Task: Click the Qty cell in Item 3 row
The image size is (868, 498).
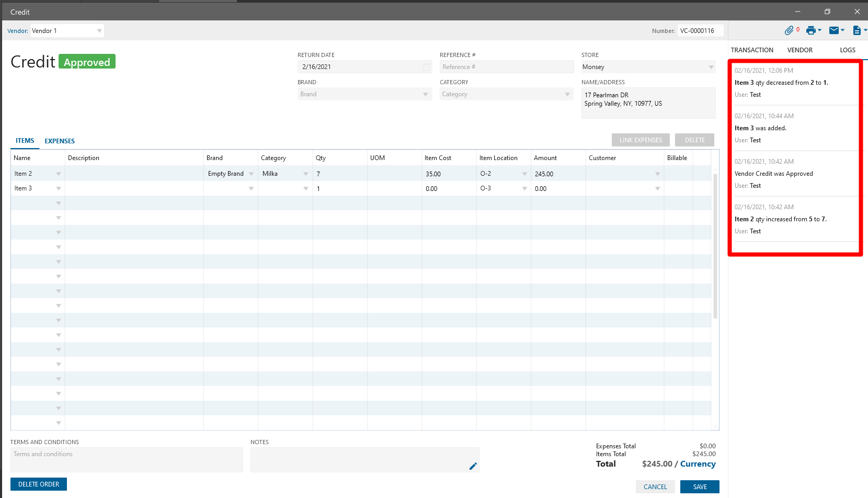Action: [340, 188]
